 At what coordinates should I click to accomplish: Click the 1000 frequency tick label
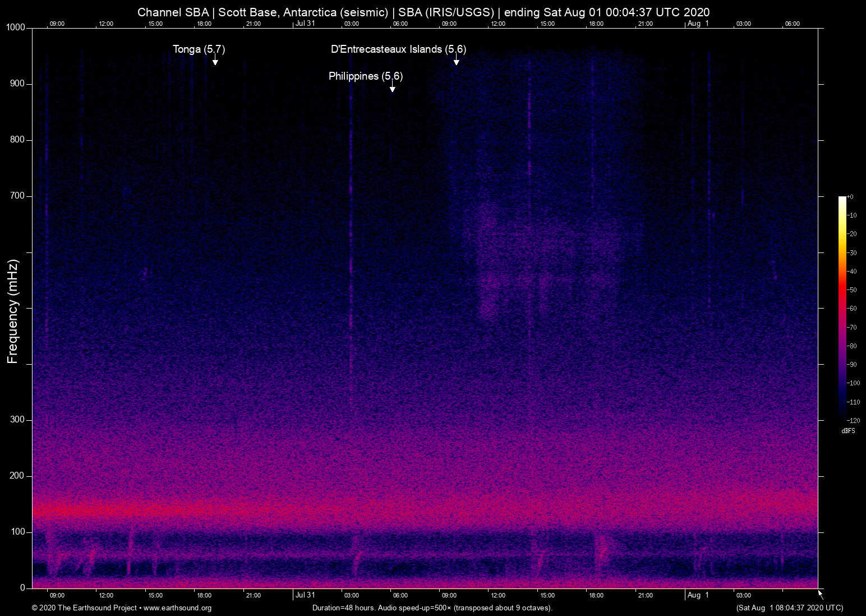point(15,27)
